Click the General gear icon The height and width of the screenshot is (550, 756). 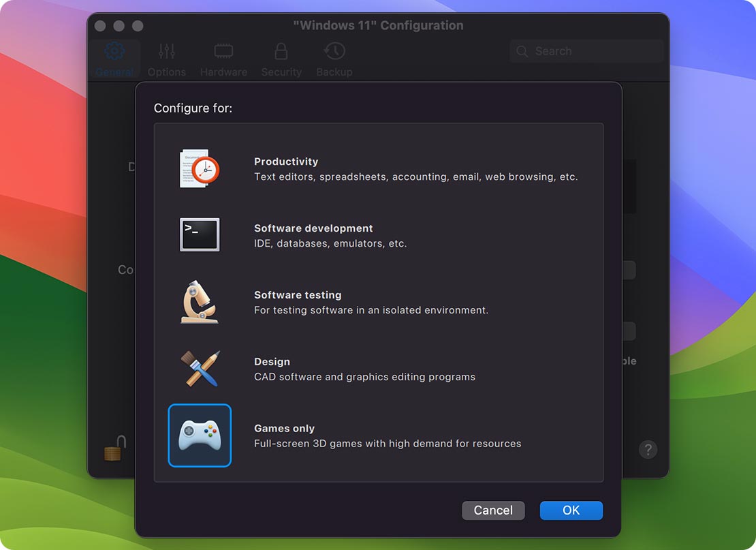click(x=114, y=51)
